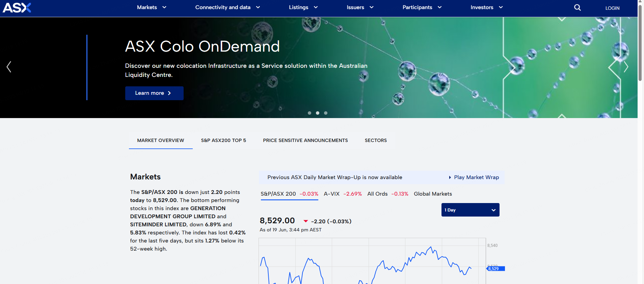Select the All Ords index tab
This screenshot has height=284, width=644.
[388, 194]
